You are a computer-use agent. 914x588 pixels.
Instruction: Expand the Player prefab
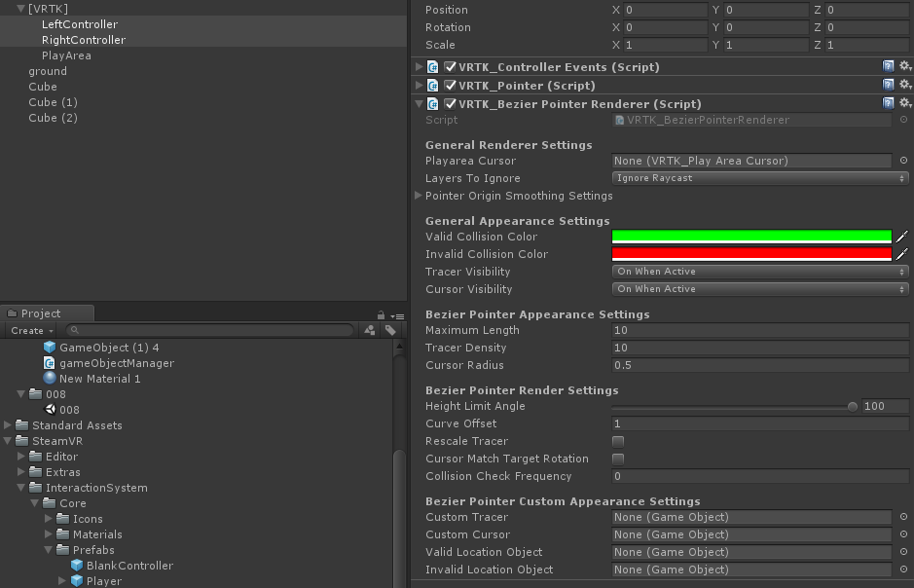point(61,580)
